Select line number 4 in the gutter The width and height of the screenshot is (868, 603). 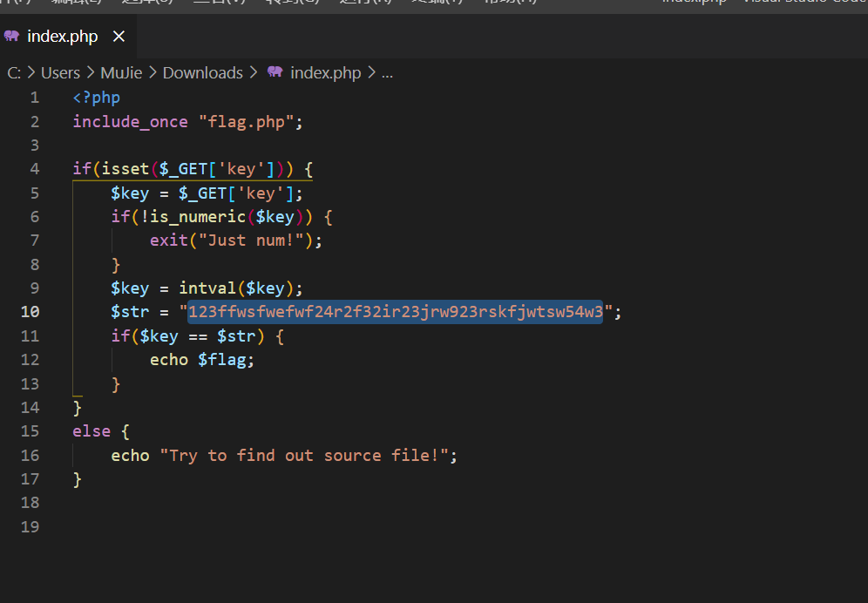click(x=35, y=169)
